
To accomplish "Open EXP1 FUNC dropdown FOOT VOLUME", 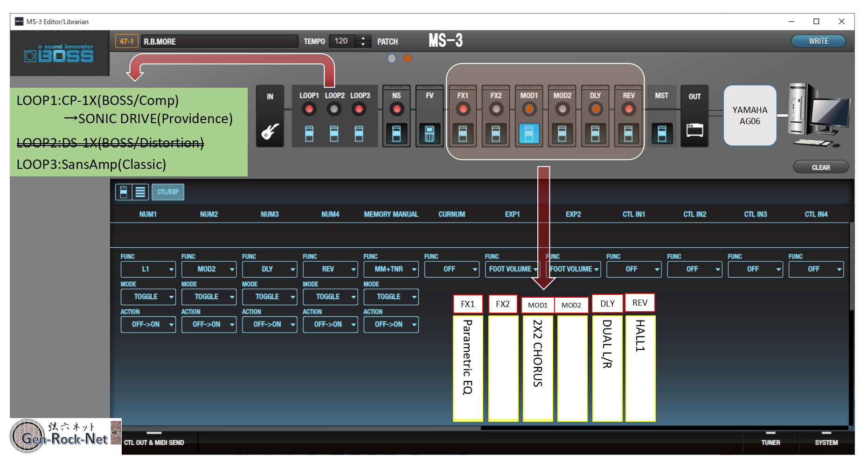I will [x=512, y=269].
